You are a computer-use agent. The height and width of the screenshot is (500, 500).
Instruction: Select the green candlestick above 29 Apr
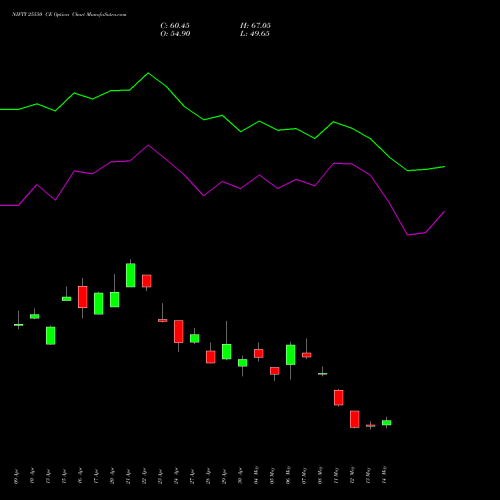(227, 352)
